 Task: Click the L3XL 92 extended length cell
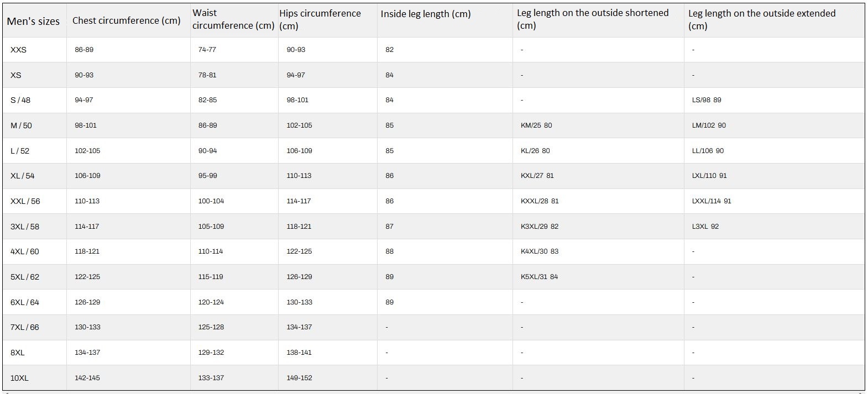tap(705, 227)
